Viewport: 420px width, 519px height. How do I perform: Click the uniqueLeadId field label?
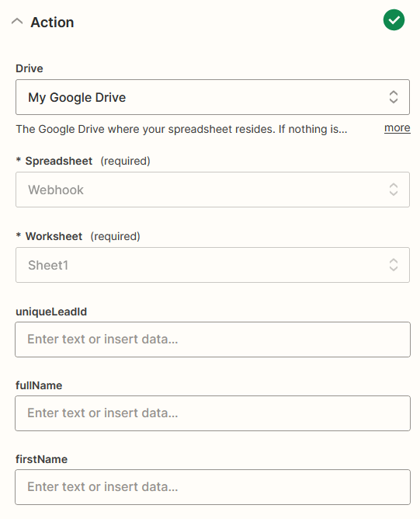(x=51, y=312)
